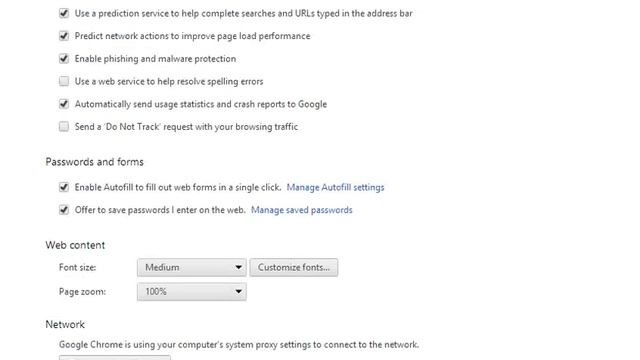Click the 'Web content' heading
Image resolution: width=640 pixels, height=360 pixels.
tap(75, 245)
